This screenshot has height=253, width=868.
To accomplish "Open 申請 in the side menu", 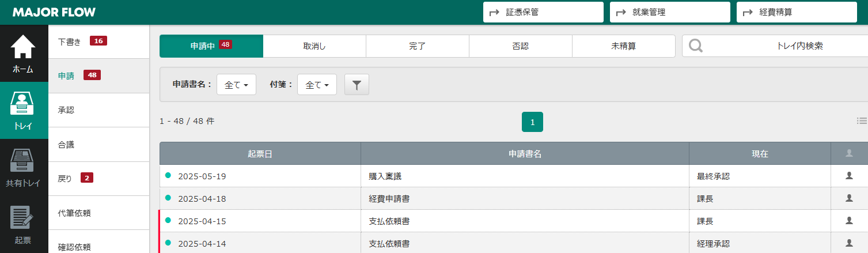I will (x=99, y=75).
